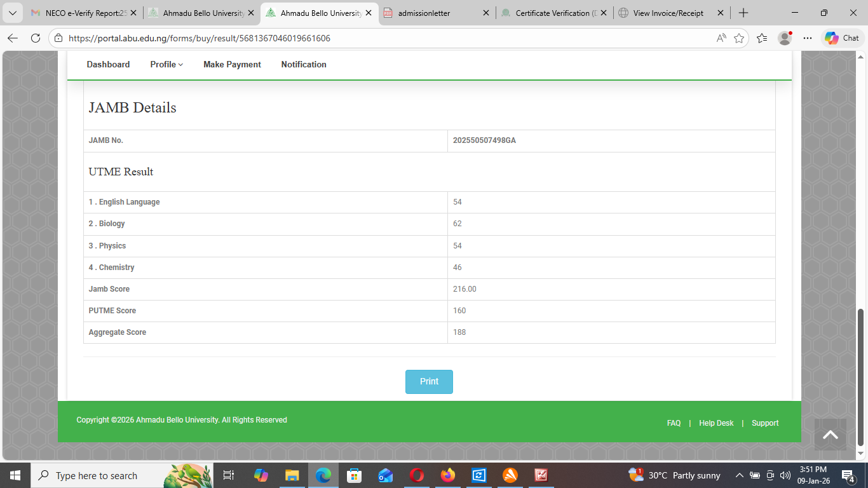868x488 pixels.
Task: Click the browser refresh icon
Action: 36,38
